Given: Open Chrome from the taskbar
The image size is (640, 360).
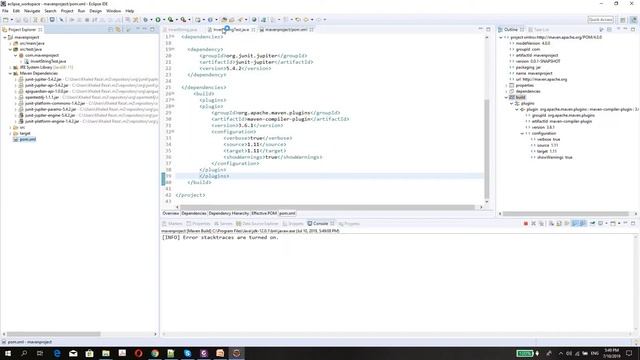Looking at the screenshot, I should click(x=155, y=353).
